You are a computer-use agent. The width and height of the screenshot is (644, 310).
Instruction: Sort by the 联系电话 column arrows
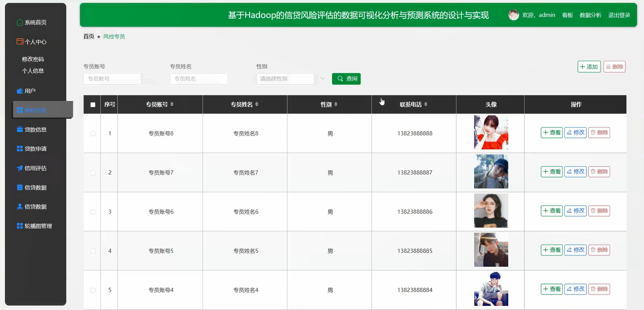click(426, 104)
